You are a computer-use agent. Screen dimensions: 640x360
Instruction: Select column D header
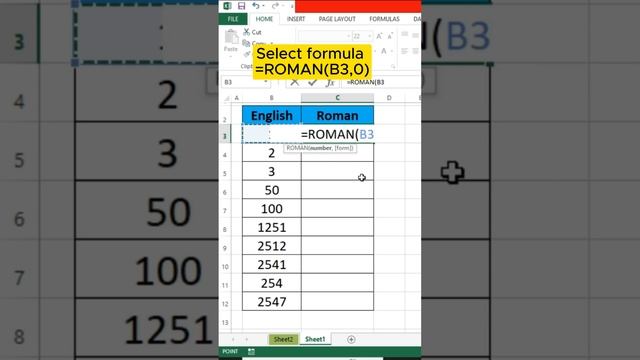tap(389, 98)
